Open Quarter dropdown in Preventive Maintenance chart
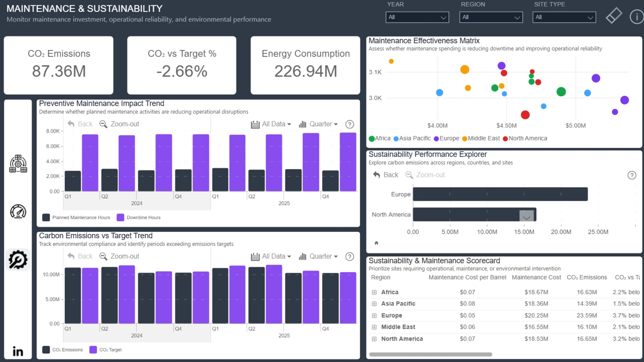The width and height of the screenshot is (644, 362). [x=318, y=124]
